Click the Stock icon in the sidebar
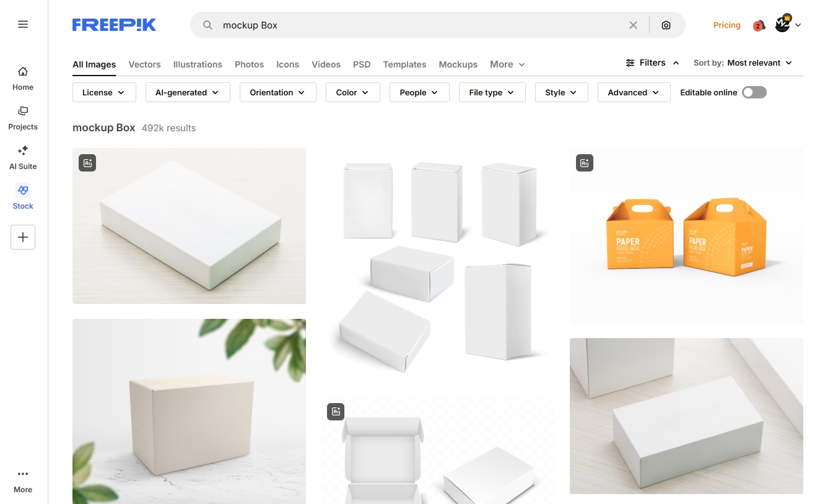The width and height of the screenshot is (825, 504). pos(23,191)
